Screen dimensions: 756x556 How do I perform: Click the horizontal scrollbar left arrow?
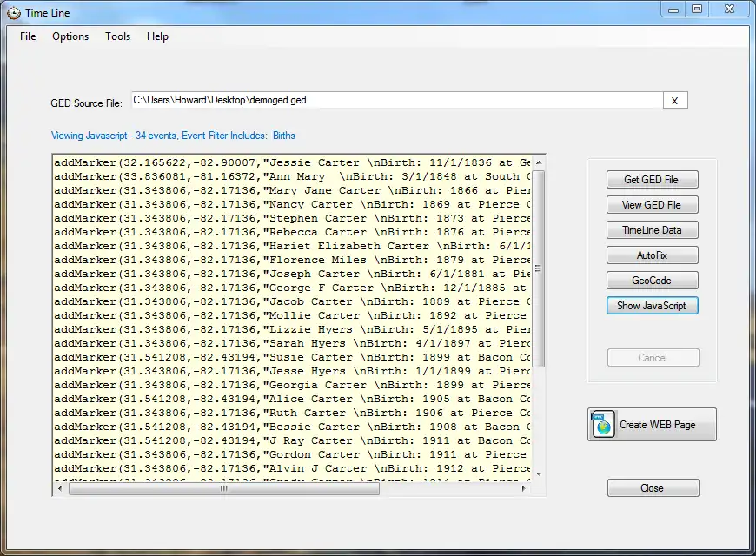click(x=60, y=488)
